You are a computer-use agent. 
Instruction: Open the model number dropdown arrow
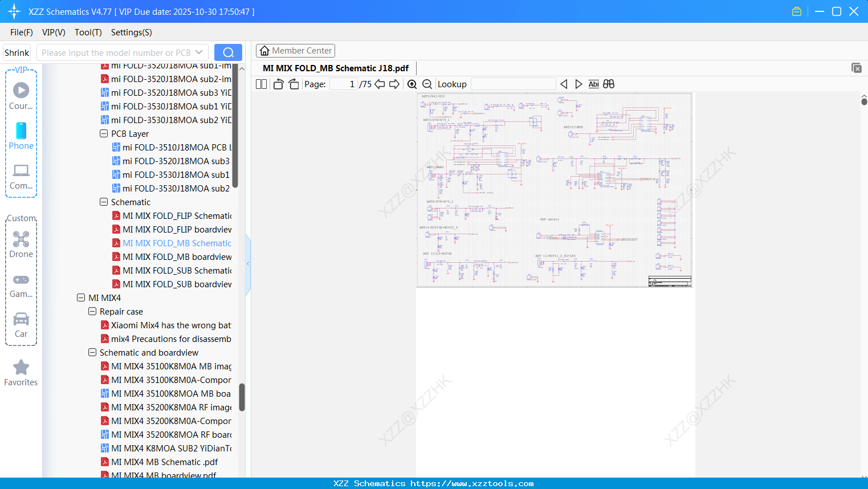coord(199,52)
